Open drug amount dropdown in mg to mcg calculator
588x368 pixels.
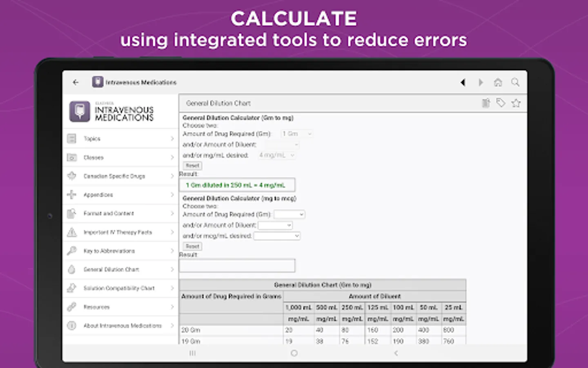(x=290, y=214)
